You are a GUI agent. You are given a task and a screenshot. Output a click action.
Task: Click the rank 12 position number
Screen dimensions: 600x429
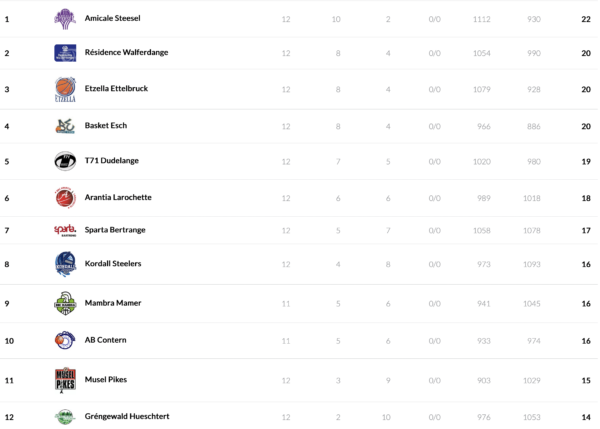point(8,416)
